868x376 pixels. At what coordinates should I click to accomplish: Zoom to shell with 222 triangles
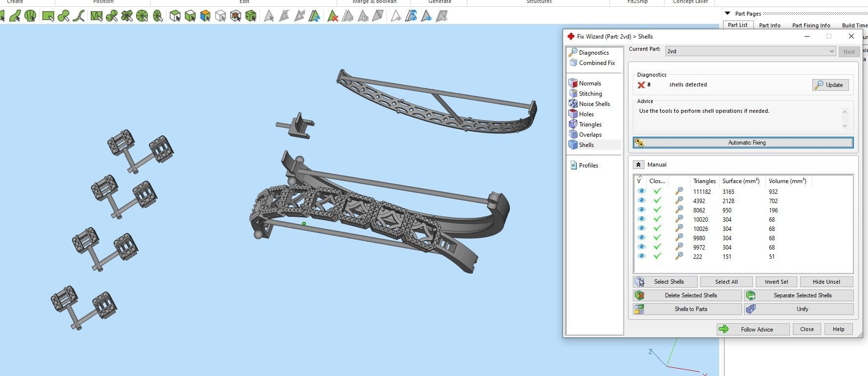click(679, 256)
